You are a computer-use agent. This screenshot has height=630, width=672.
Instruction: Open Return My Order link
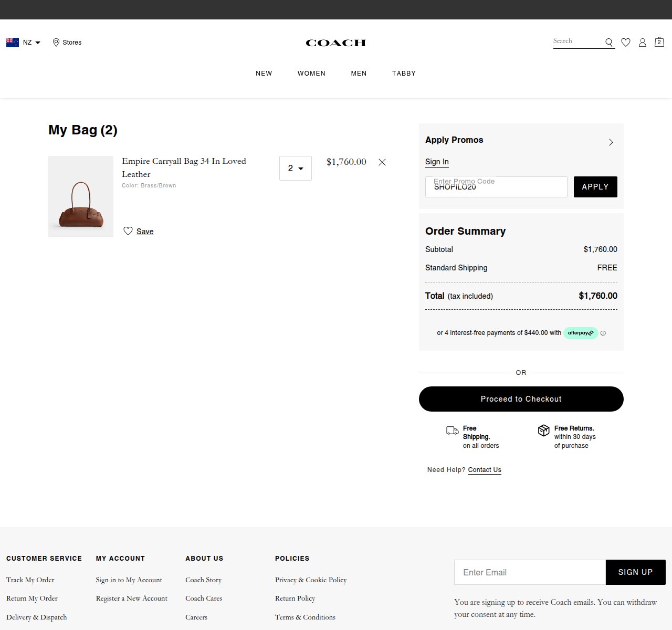[x=32, y=598]
